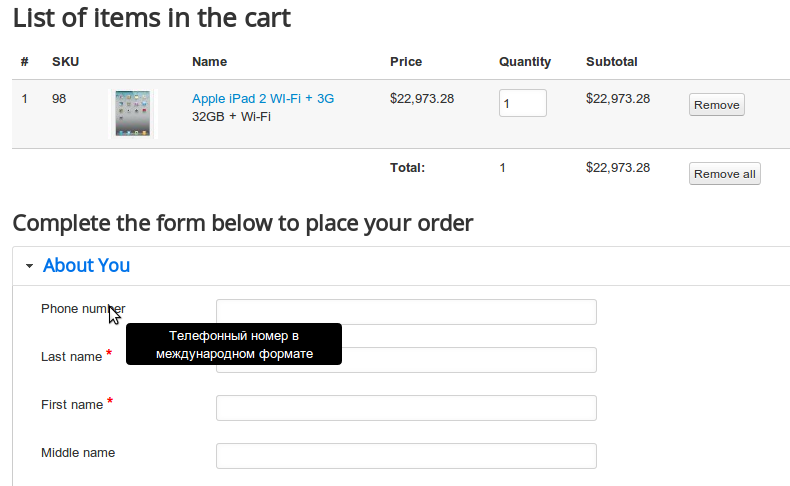790x486 pixels.
Task: Collapse the About You section arrow
Action: [x=30, y=266]
